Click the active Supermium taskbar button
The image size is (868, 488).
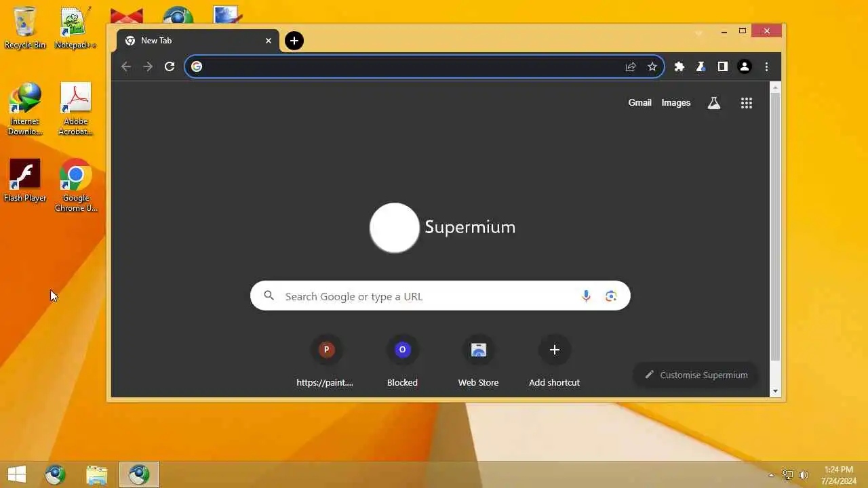click(x=139, y=474)
